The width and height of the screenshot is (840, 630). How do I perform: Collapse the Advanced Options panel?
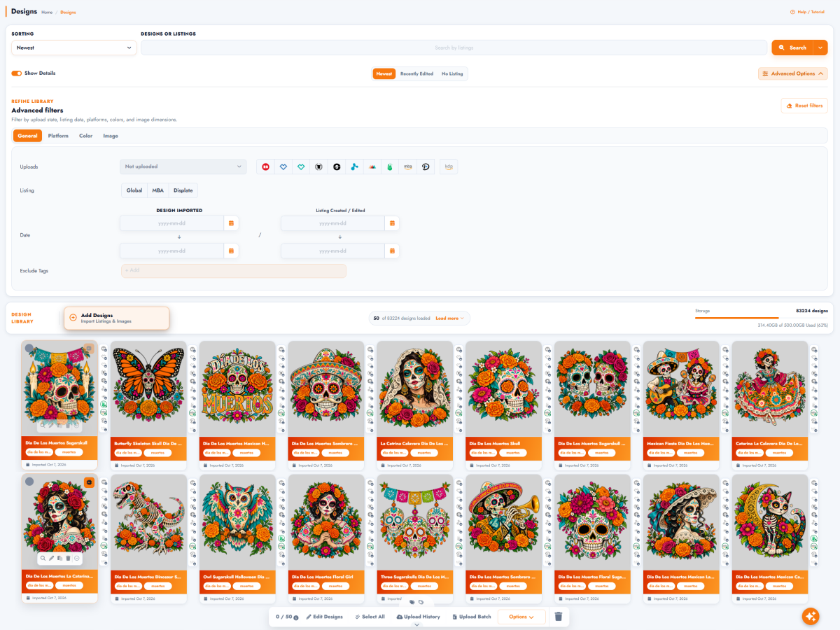coord(793,73)
